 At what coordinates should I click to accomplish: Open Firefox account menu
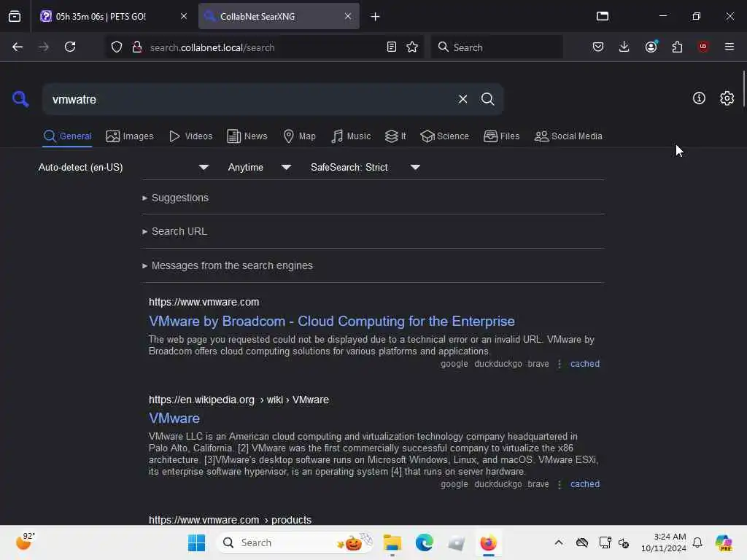(x=651, y=47)
